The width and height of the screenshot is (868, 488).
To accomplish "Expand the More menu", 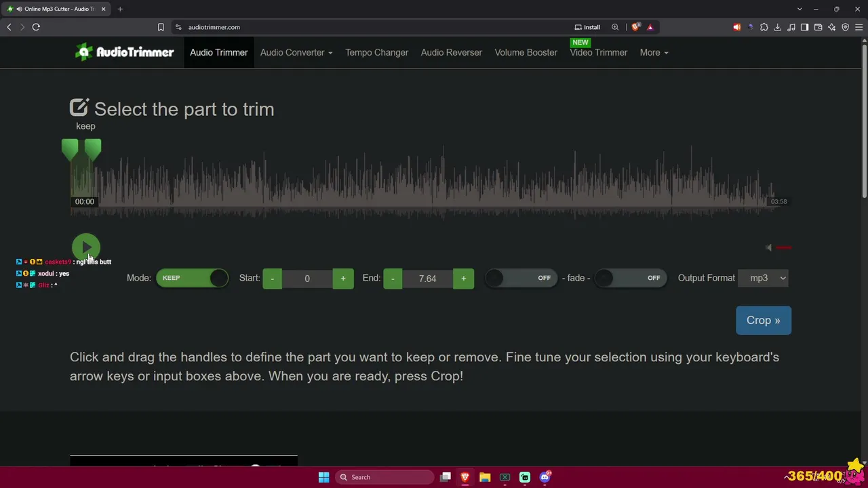I will (x=654, y=52).
